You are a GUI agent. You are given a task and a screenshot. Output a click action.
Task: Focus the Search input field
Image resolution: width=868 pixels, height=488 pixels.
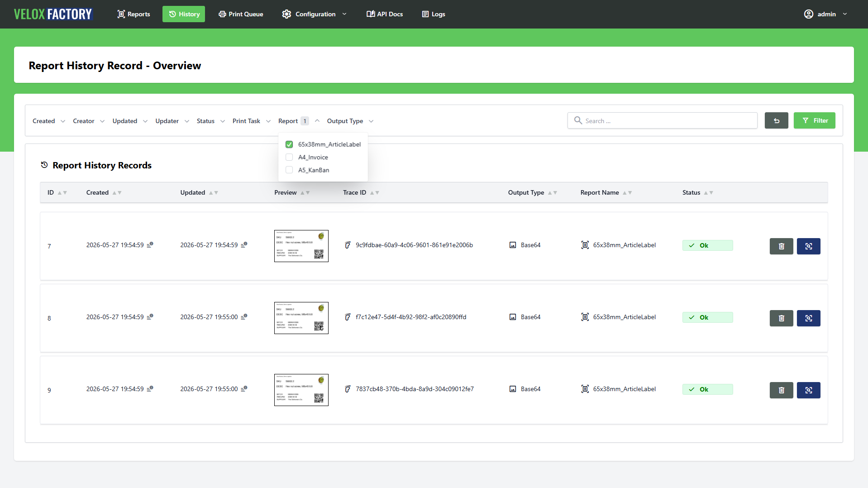click(662, 121)
